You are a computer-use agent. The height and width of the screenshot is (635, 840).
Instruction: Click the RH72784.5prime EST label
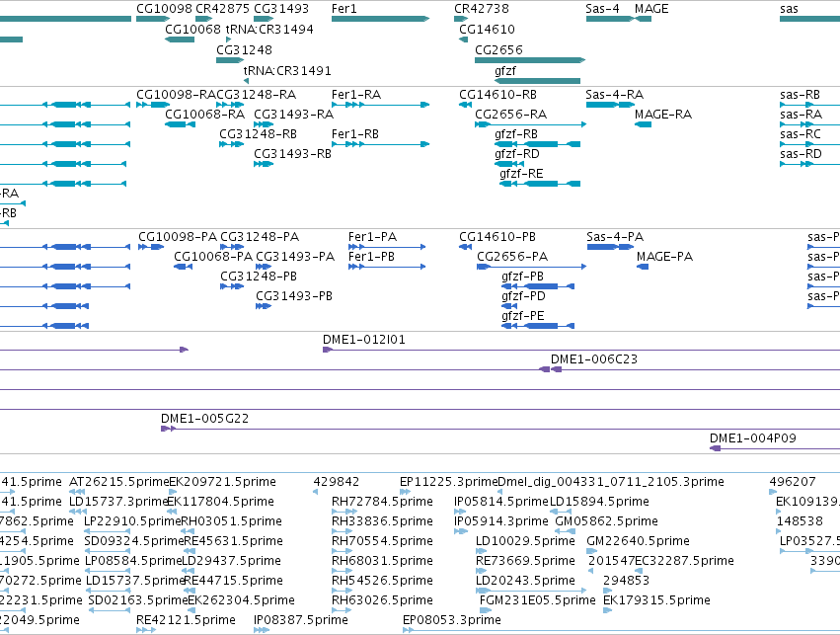pos(382,502)
